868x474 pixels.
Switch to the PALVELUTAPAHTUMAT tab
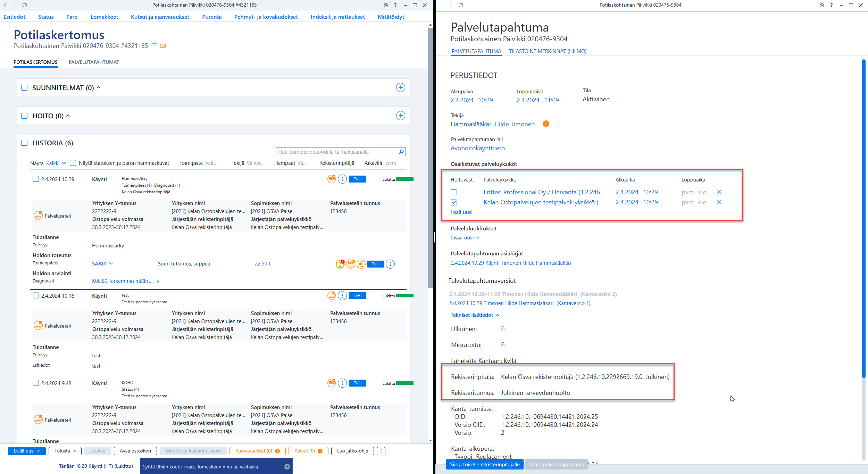pos(94,62)
